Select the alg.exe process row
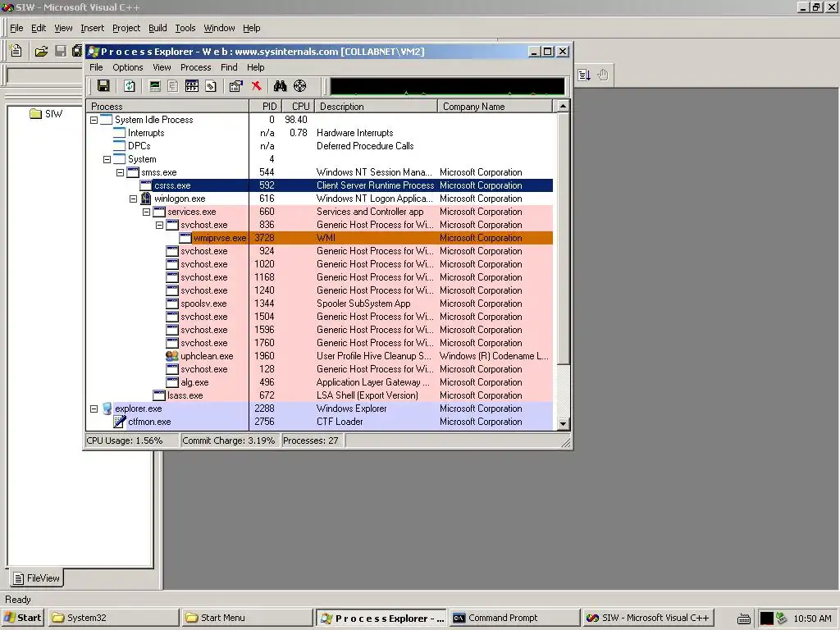This screenshot has height=630, width=840. point(319,382)
